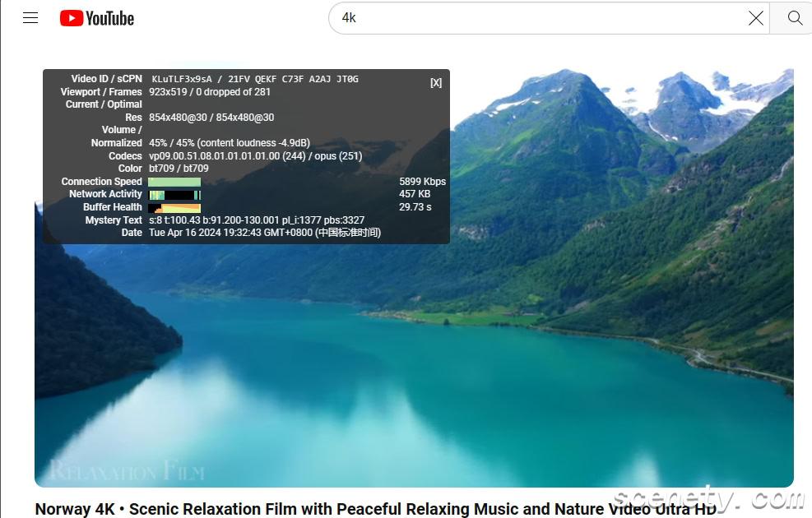812x518 pixels.
Task: Select the 5899 Kbps value
Action: [x=422, y=182]
